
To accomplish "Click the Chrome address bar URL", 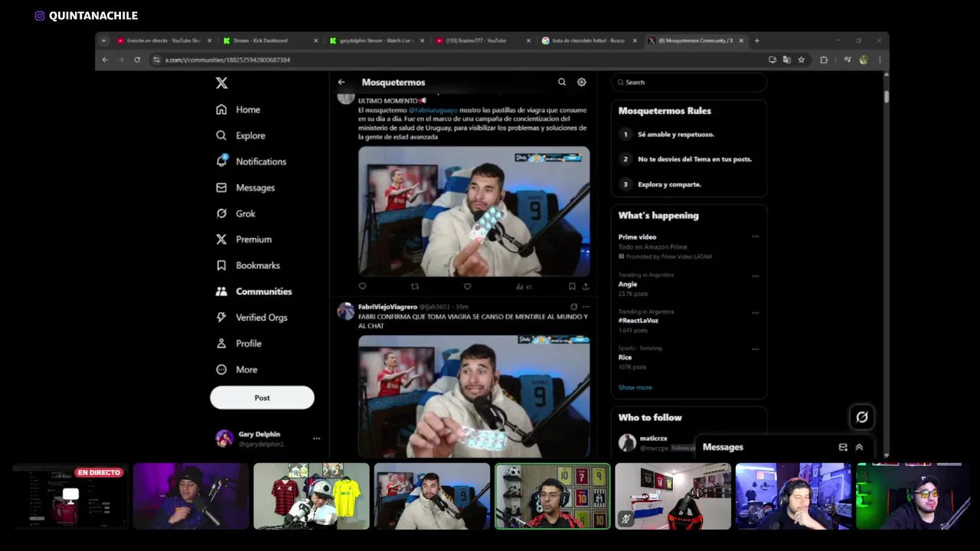I will click(x=227, y=60).
